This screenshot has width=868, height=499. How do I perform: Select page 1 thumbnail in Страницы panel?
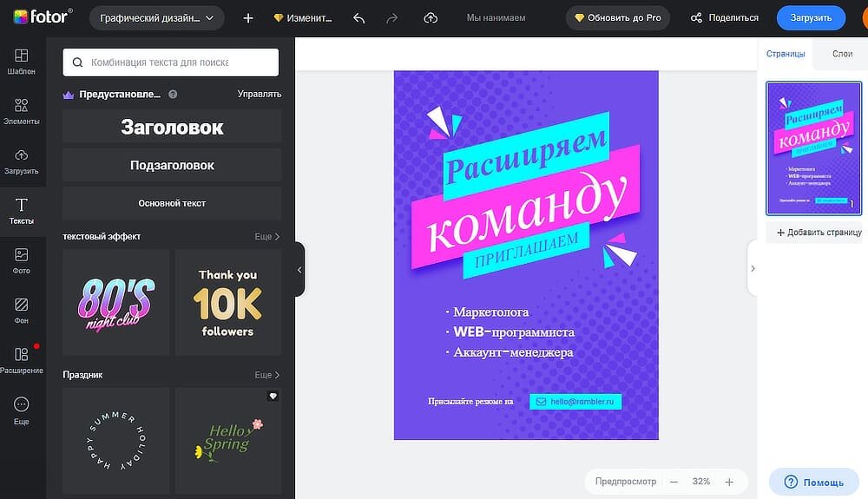(814, 148)
